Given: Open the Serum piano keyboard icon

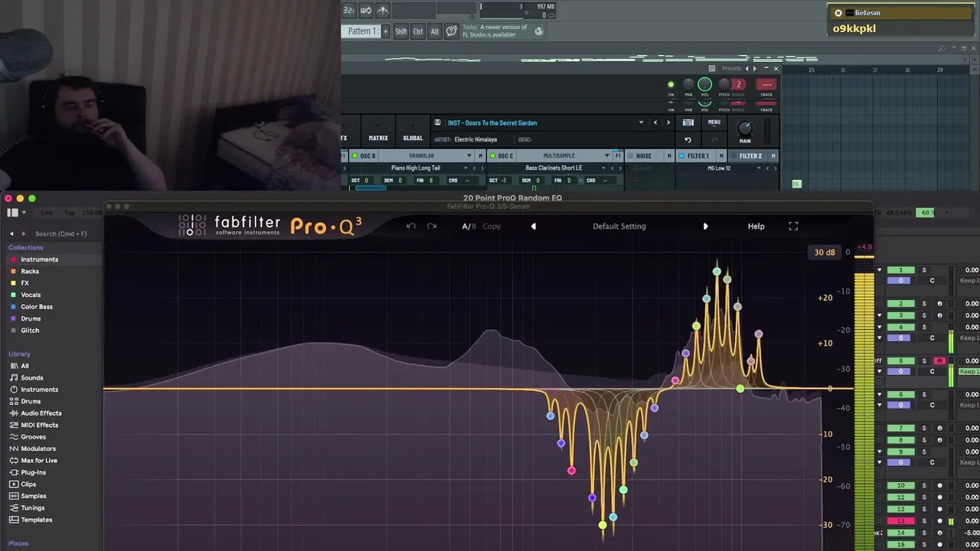Looking at the screenshot, I should (x=688, y=122).
